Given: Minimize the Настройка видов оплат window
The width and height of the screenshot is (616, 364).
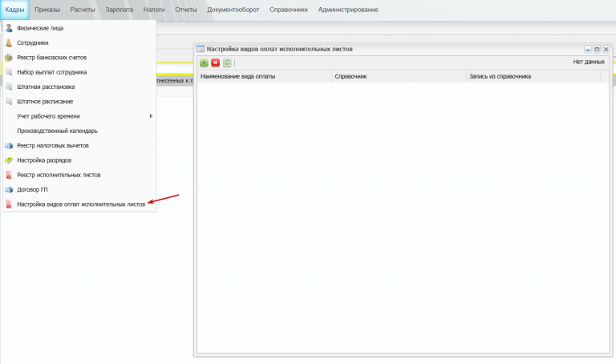Looking at the screenshot, I should pyautogui.click(x=588, y=50).
